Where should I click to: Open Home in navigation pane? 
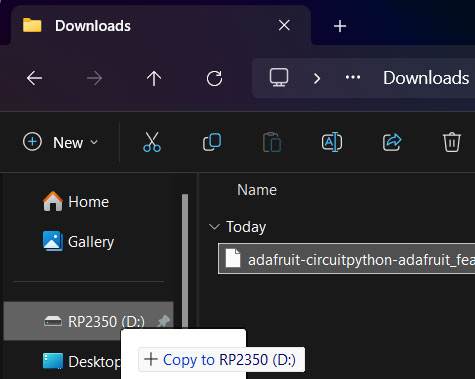pos(76,202)
